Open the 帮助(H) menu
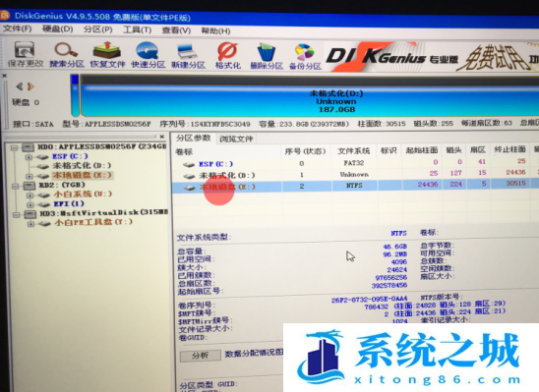The height and width of the screenshot is (392, 539). pyautogui.click(x=215, y=30)
